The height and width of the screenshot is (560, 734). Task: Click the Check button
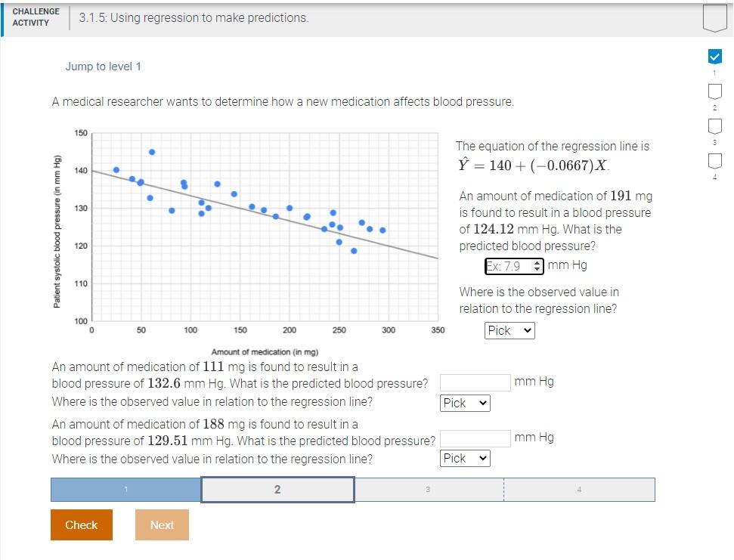81,524
